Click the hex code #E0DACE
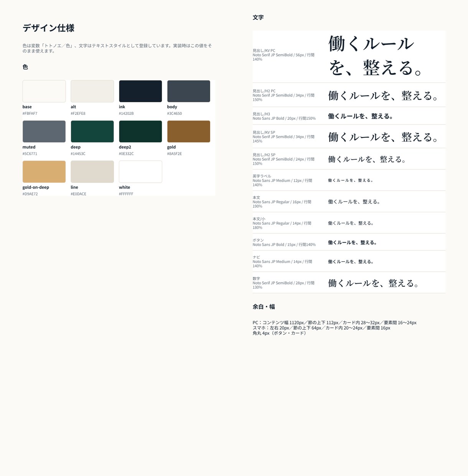The width and height of the screenshot is (468, 476). point(78,194)
